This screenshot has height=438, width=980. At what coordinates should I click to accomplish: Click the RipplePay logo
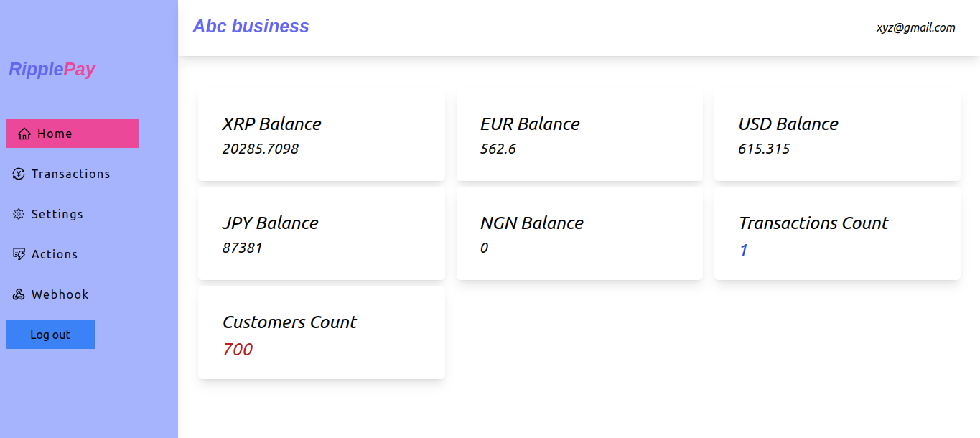point(52,70)
